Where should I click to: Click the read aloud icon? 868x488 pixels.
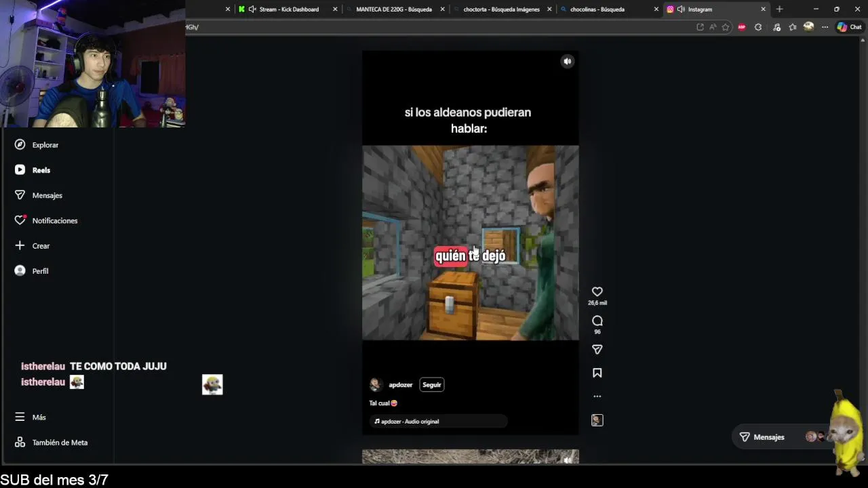[713, 27]
